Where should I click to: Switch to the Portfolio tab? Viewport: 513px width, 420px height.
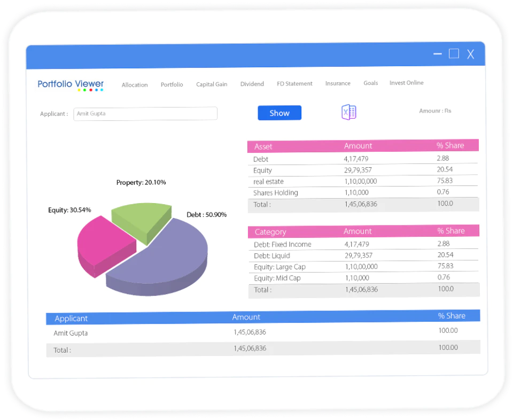[x=172, y=84]
